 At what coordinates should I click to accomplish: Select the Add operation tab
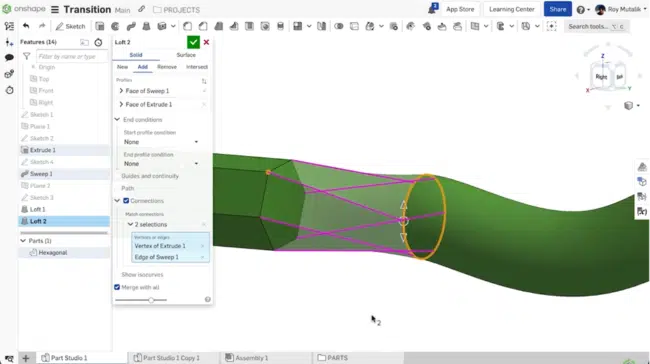[143, 67]
